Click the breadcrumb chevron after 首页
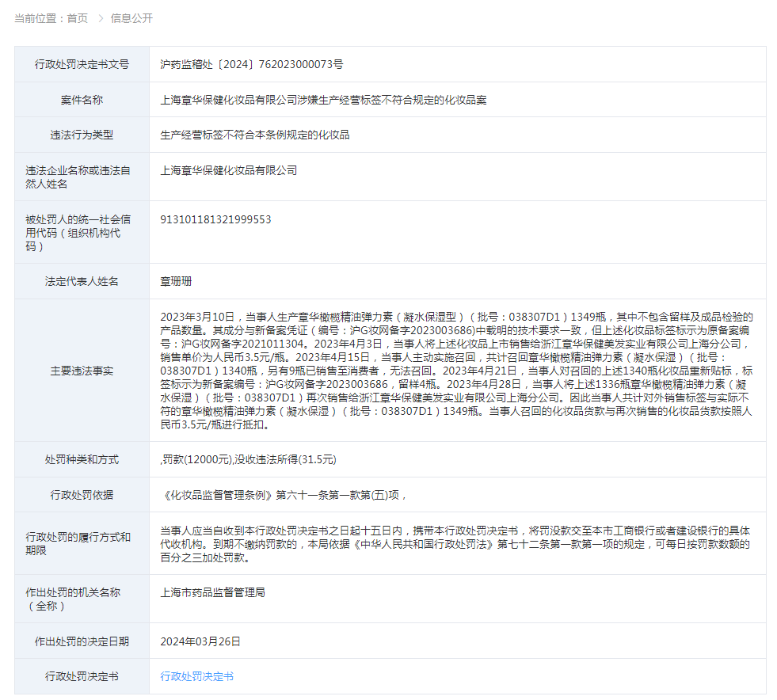The width and height of the screenshot is (777, 700). point(101,18)
